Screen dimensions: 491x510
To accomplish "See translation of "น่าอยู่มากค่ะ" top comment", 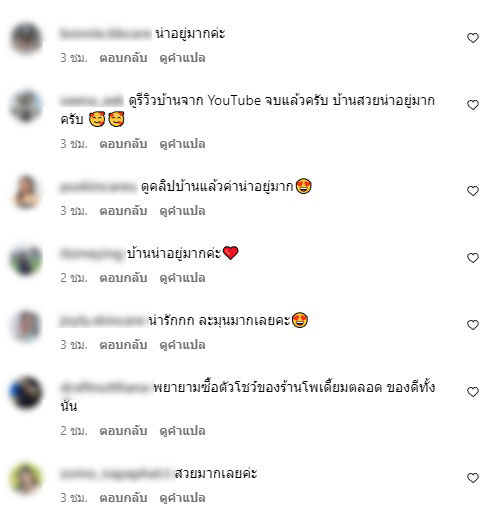I will (182, 58).
